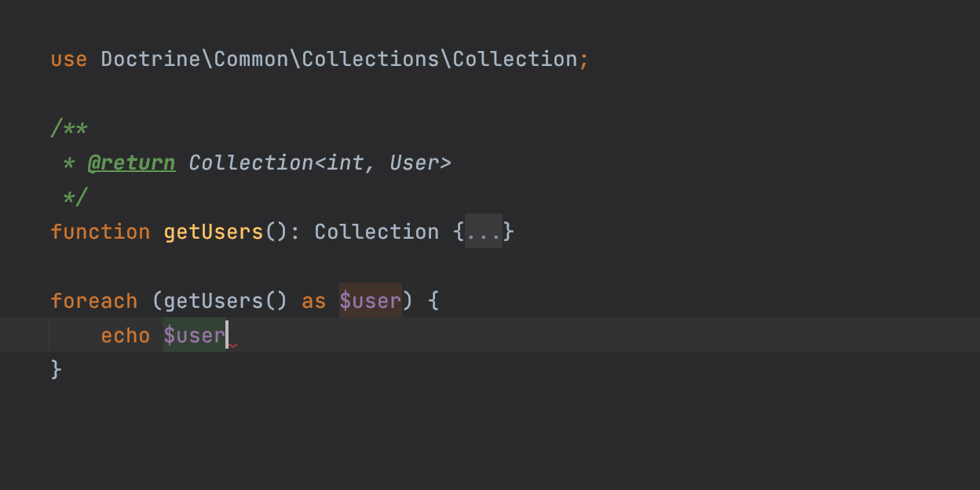Click $user variable on the echo line
Viewport: 980px width, 490px height.
(194, 335)
